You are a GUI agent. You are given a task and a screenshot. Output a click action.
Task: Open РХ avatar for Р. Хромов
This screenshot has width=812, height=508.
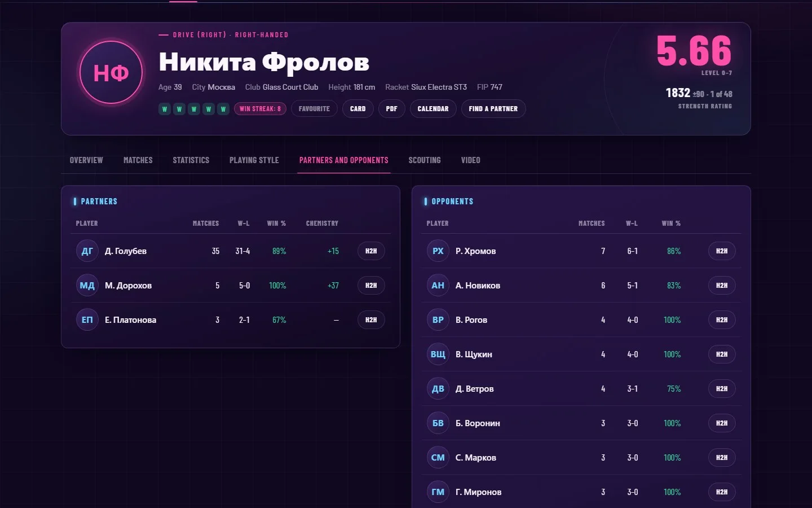[x=438, y=251]
